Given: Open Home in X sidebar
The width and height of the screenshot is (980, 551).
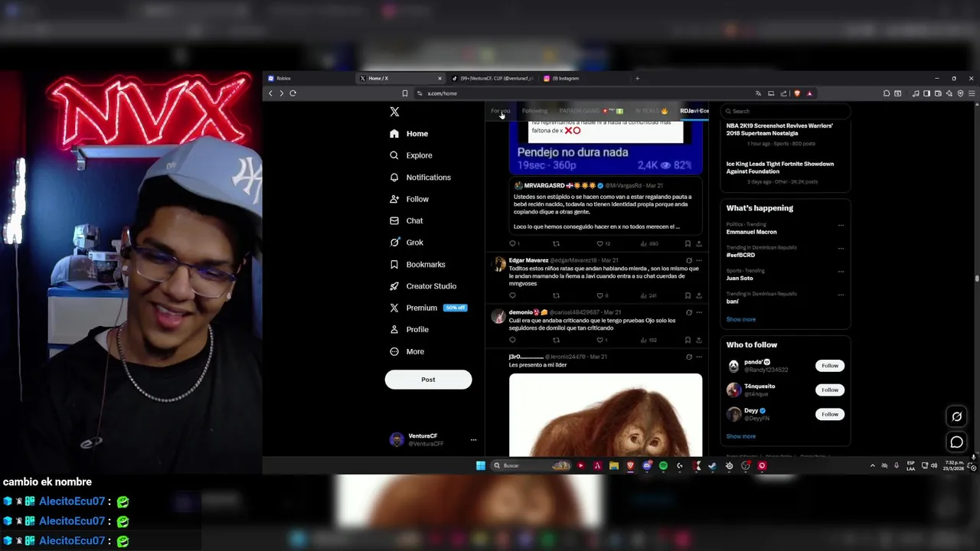Looking at the screenshot, I should (x=409, y=134).
